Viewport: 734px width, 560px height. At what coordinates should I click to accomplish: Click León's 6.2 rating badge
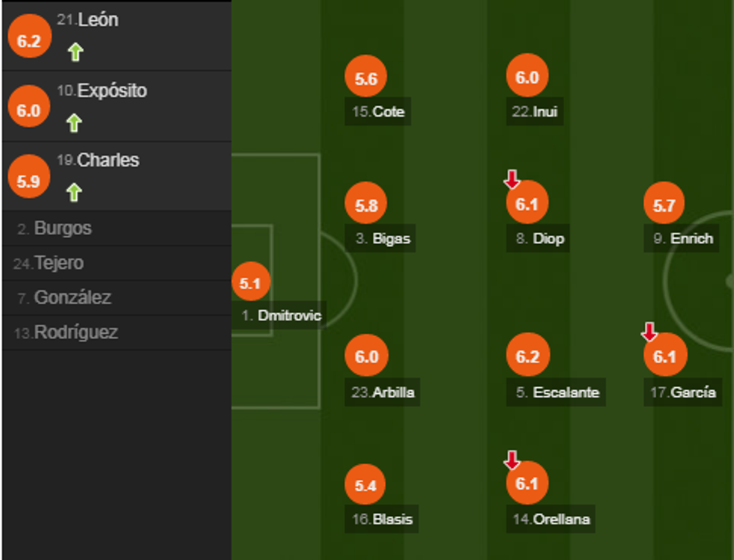click(x=28, y=41)
